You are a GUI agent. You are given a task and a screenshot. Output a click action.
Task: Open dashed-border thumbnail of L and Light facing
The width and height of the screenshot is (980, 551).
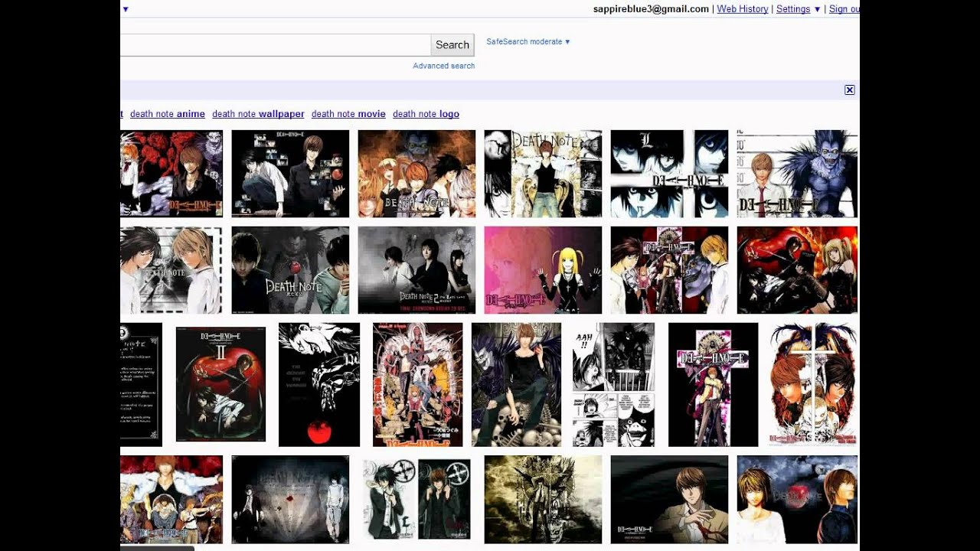tap(171, 270)
